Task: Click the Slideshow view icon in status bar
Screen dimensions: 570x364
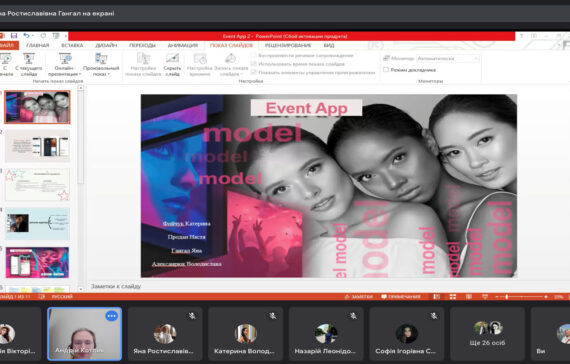Action: [x=485, y=297]
